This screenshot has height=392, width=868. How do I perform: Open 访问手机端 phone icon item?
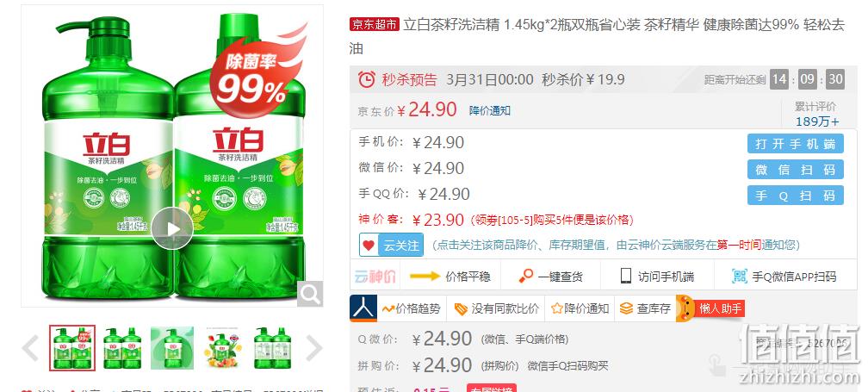657,277
